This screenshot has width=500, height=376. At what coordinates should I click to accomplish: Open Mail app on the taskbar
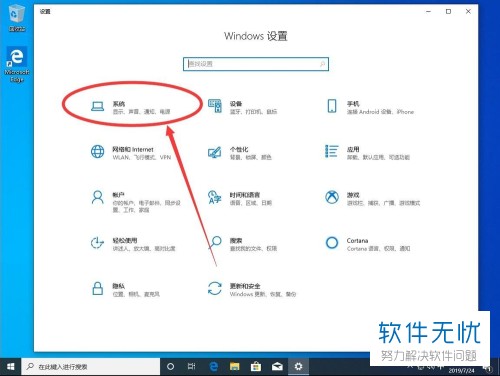(x=277, y=367)
